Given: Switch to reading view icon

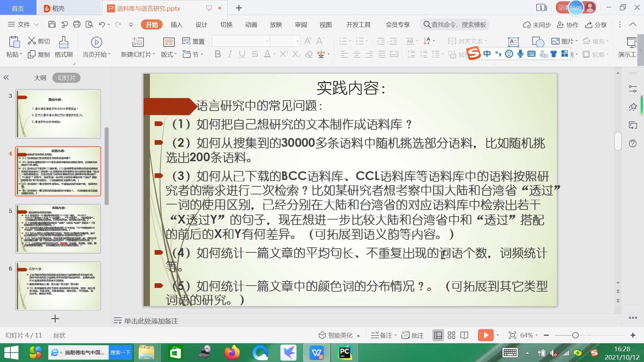Looking at the screenshot, I should [x=465, y=335].
